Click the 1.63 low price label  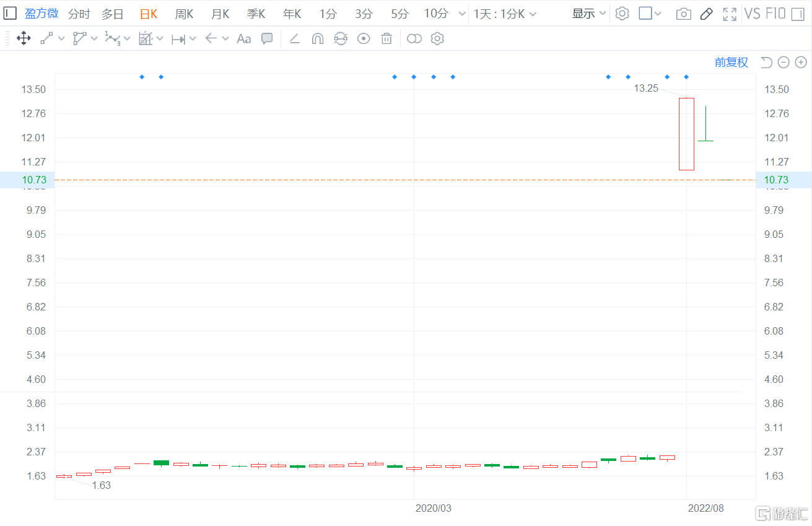(x=102, y=486)
